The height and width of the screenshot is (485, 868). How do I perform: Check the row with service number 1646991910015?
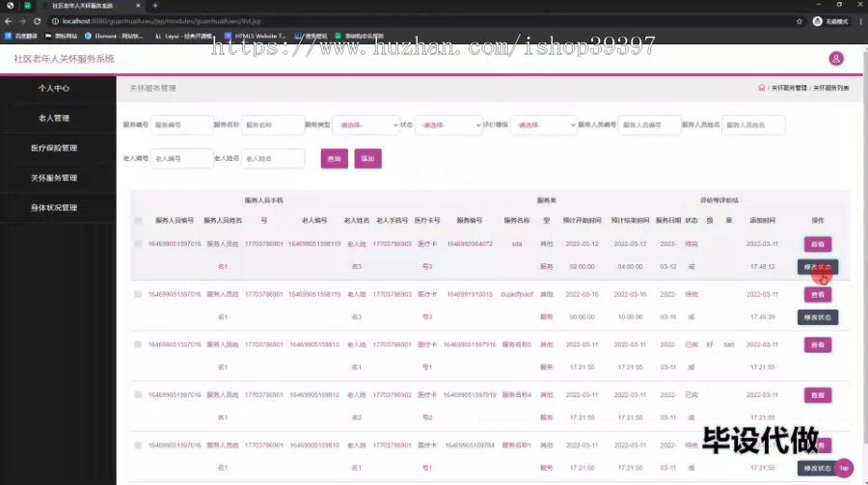(x=138, y=294)
